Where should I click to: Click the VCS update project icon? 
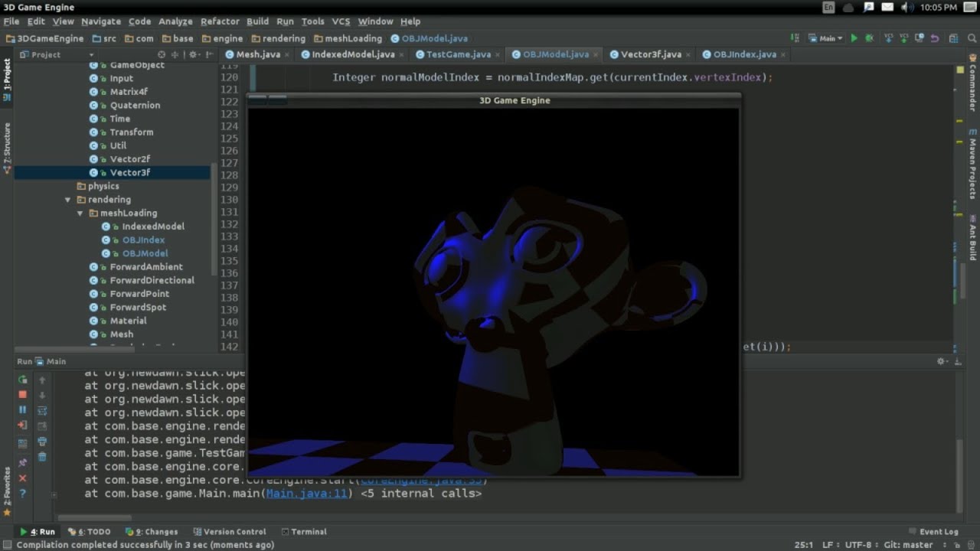(889, 38)
